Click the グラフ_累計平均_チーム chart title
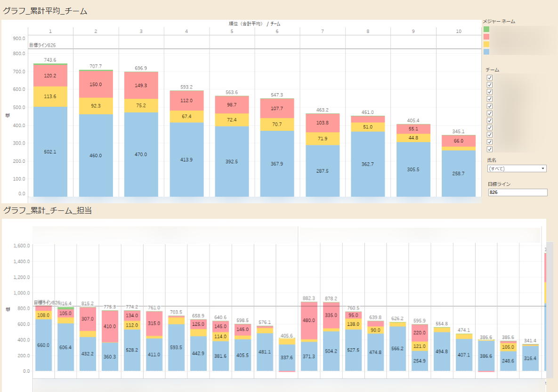The height and width of the screenshot is (392, 558). (x=45, y=11)
